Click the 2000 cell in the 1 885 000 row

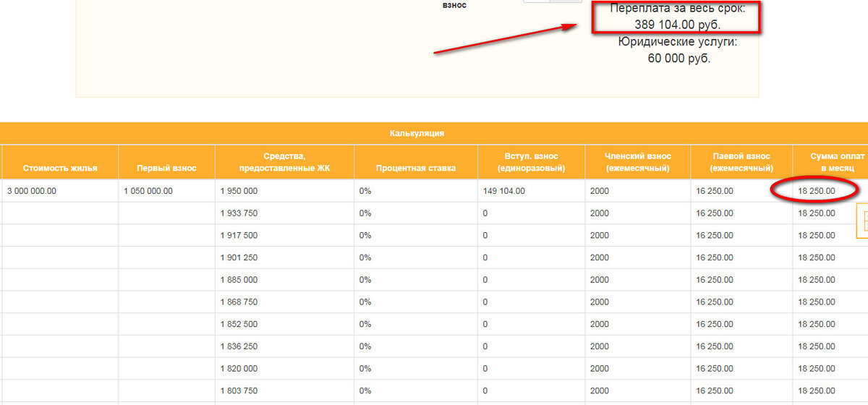pyautogui.click(x=638, y=280)
